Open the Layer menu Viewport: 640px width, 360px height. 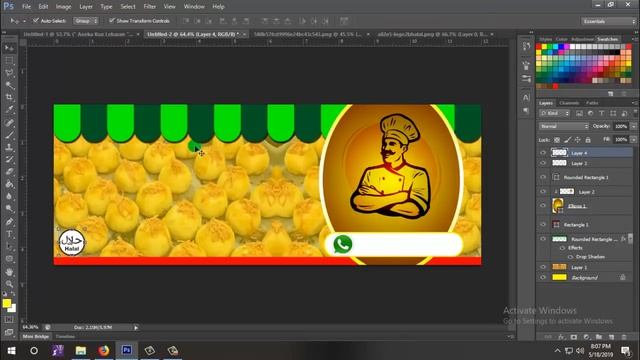click(86, 7)
